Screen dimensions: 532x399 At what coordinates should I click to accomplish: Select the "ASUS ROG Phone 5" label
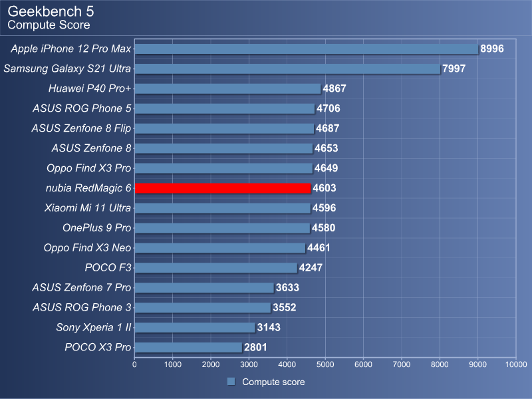click(82, 108)
